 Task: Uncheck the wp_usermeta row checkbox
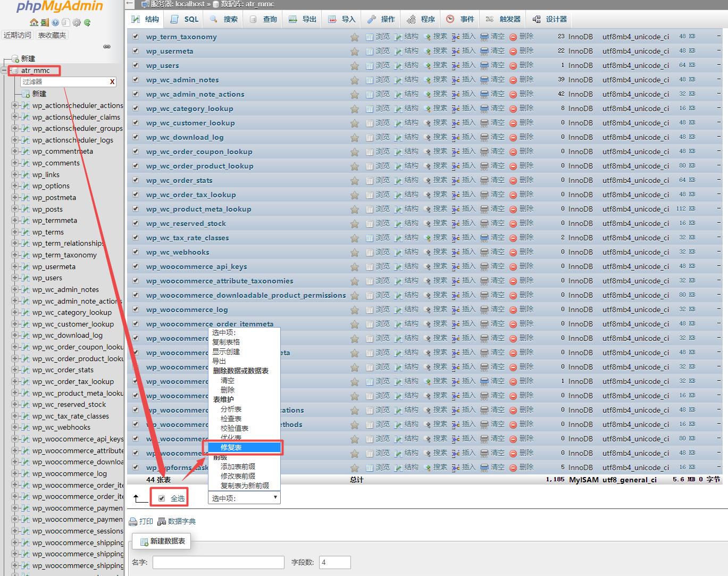coord(135,51)
